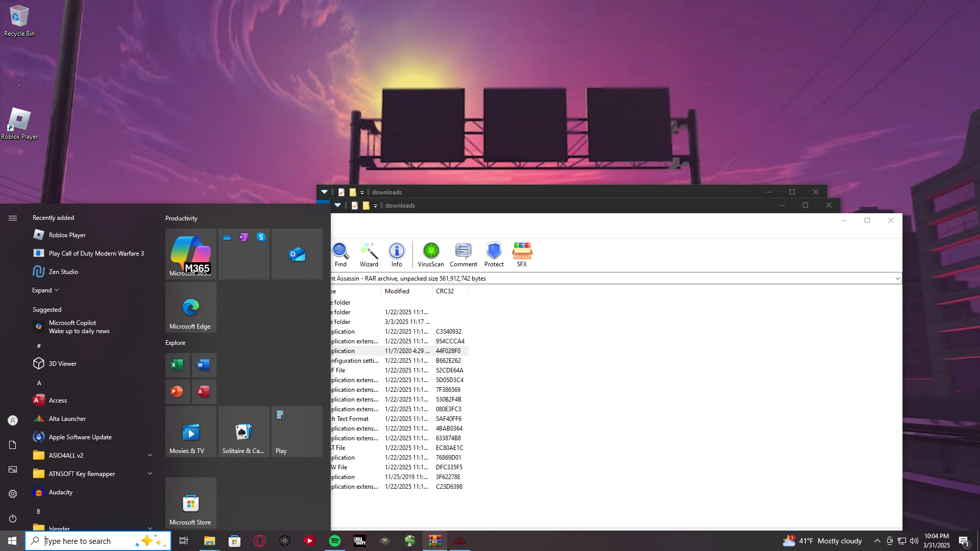Click the Protect archive icon
The height and width of the screenshot is (551, 980).
click(494, 254)
